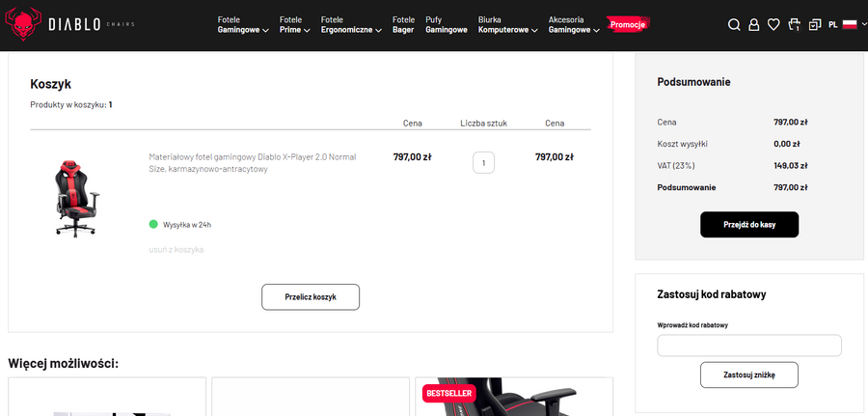Image resolution: width=868 pixels, height=416 pixels.
Task: Click the Polish flag icon
Action: click(850, 25)
